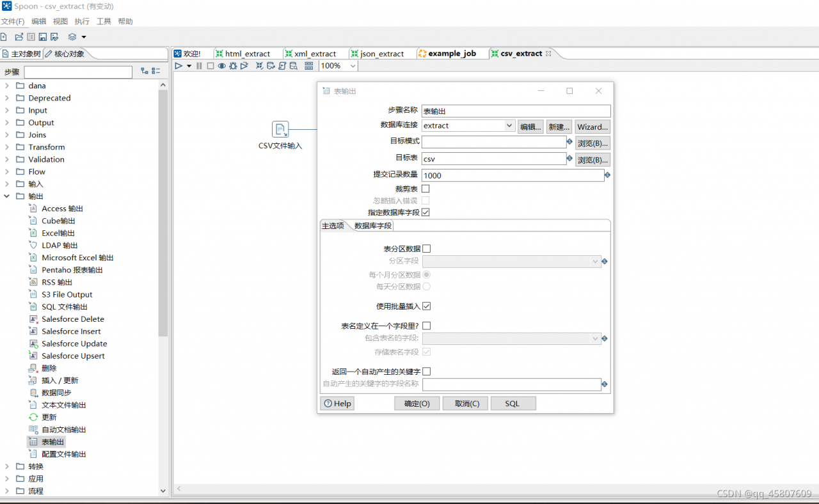Check 表名定义在一个字段里 option

point(427,326)
